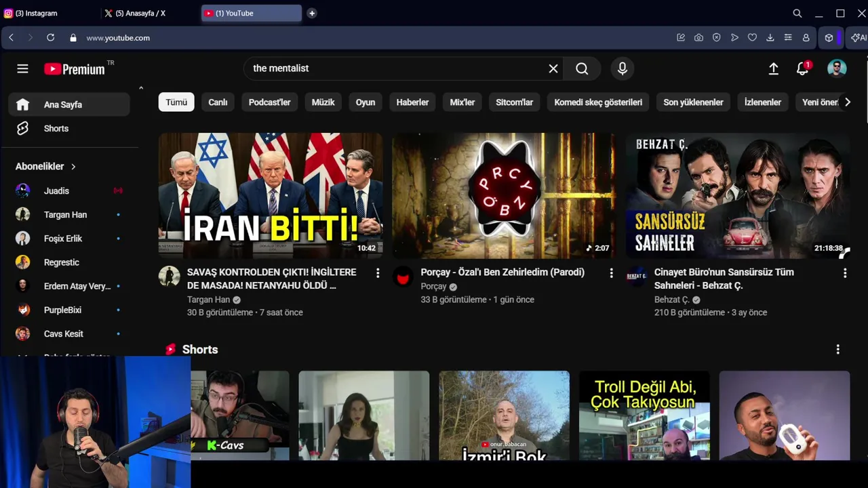The image size is (868, 488).
Task: Click the Porçay channel avatar under video
Action: click(x=403, y=277)
